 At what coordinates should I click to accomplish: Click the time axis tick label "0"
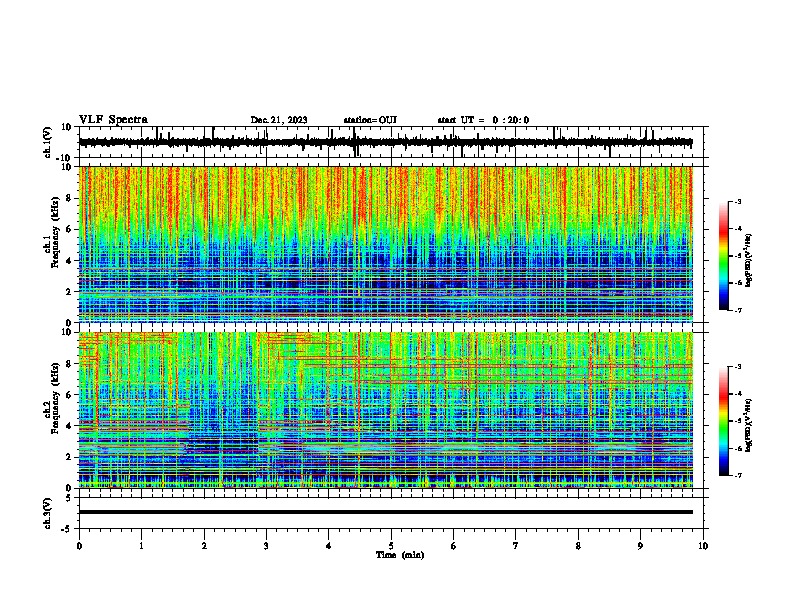(x=79, y=546)
